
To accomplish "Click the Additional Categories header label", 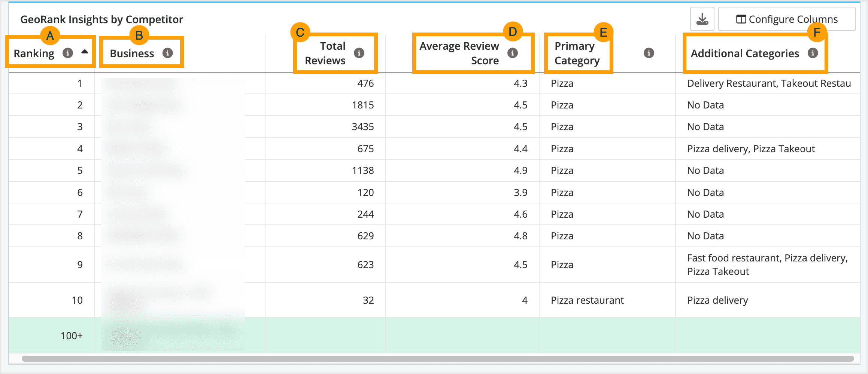I will pos(744,53).
